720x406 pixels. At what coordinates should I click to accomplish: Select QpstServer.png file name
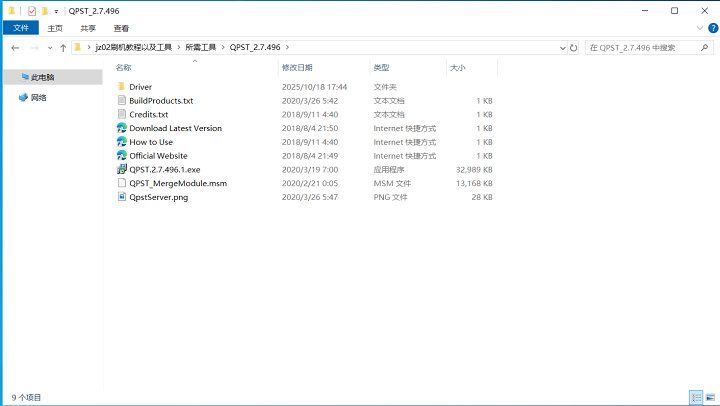(x=158, y=197)
